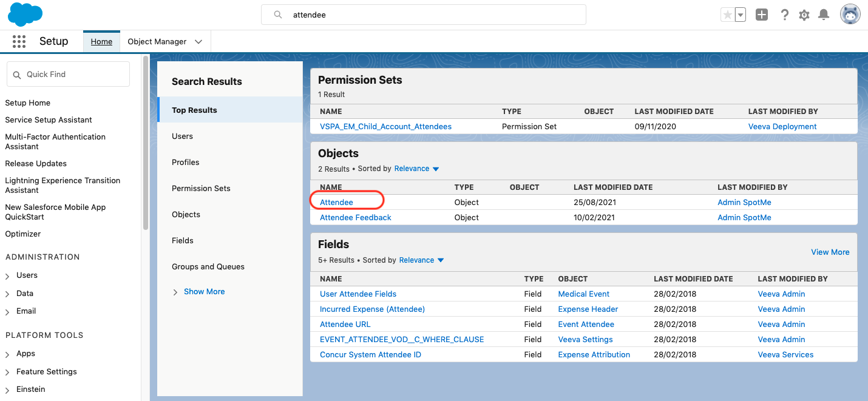Change Objects sort by Relevance dropdown
The width and height of the screenshot is (868, 401).
416,169
